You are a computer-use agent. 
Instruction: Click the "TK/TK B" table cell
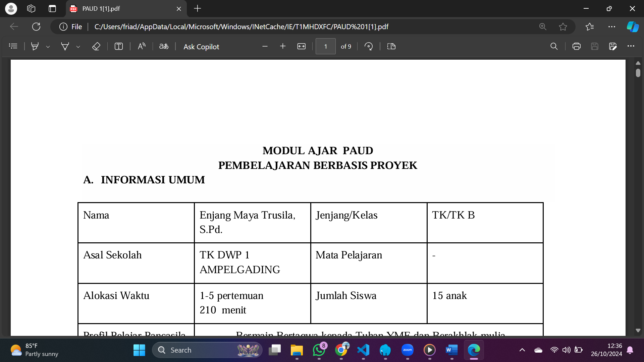click(485, 223)
